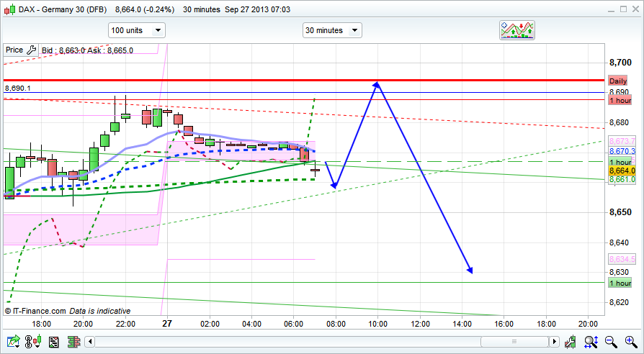
Task: Click the yellow 8,664.0 current price tag
Action: (620, 171)
